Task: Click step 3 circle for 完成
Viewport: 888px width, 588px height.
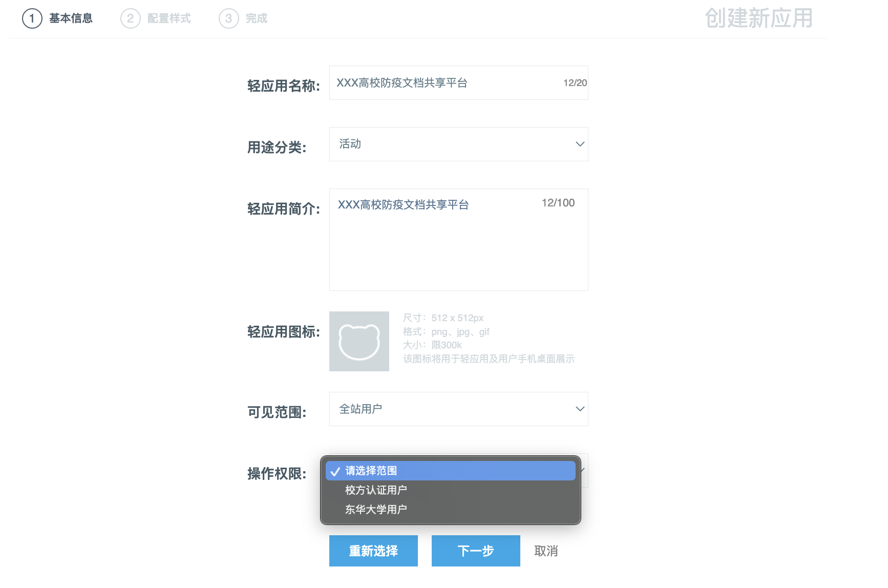Action: click(x=228, y=18)
